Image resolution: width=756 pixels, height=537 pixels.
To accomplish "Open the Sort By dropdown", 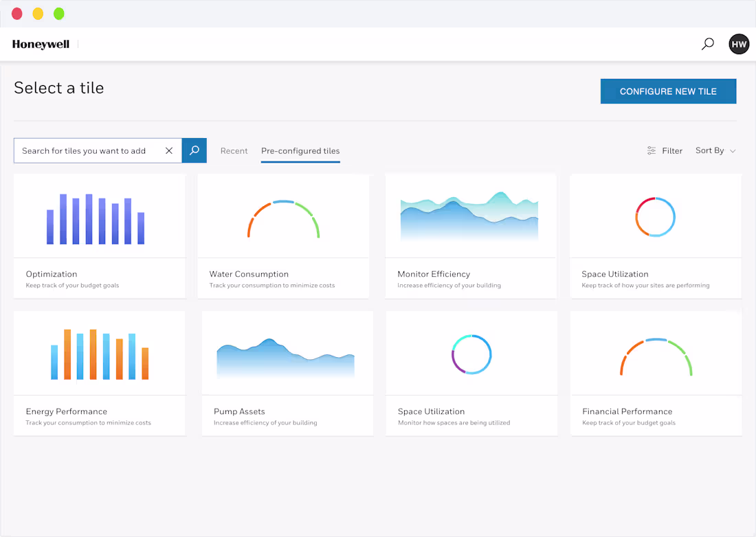I will 710,150.
